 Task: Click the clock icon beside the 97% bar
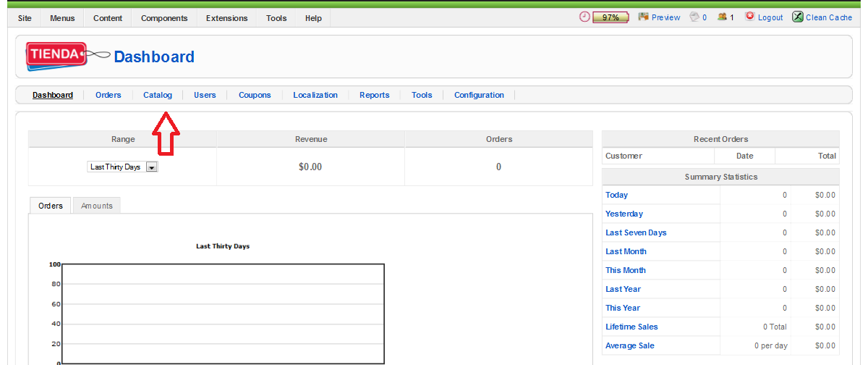point(584,17)
